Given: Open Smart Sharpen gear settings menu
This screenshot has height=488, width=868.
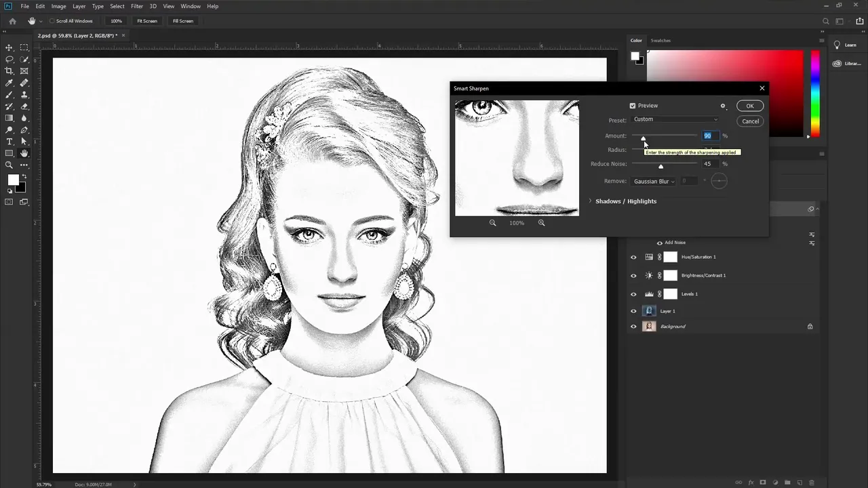Looking at the screenshot, I should click(723, 106).
